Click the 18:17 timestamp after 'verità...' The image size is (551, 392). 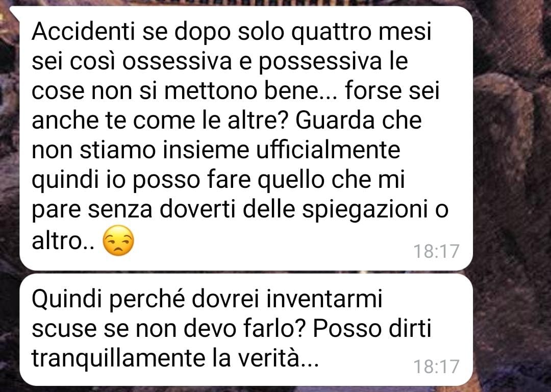coord(436,366)
